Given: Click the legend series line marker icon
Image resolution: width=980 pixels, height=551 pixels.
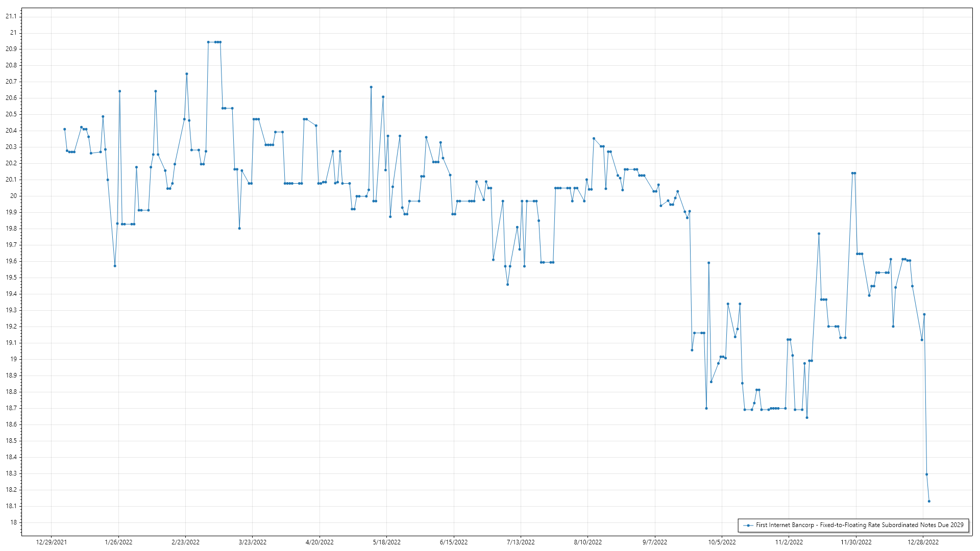Looking at the screenshot, I should click(748, 525).
